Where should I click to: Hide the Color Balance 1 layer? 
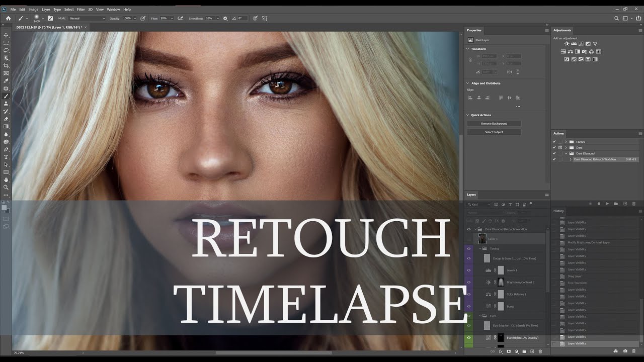point(469,294)
